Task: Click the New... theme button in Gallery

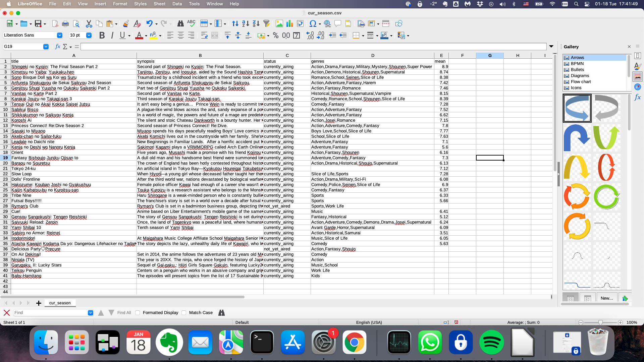Action: pos(606,298)
